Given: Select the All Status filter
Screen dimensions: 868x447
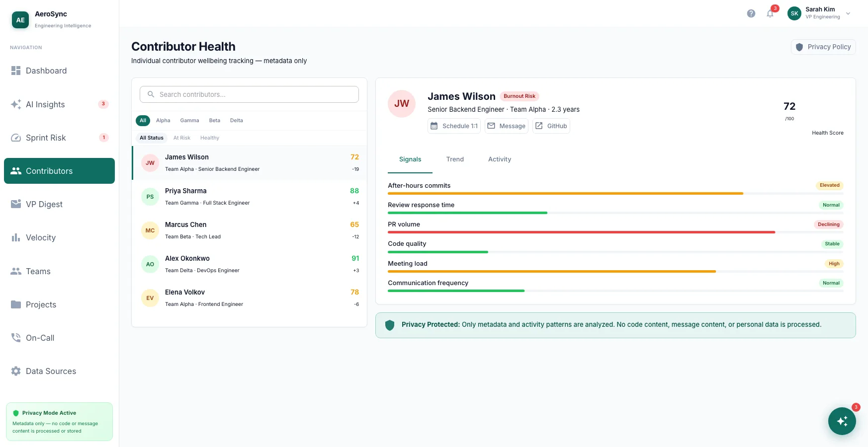Looking at the screenshot, I should point(152,138).
